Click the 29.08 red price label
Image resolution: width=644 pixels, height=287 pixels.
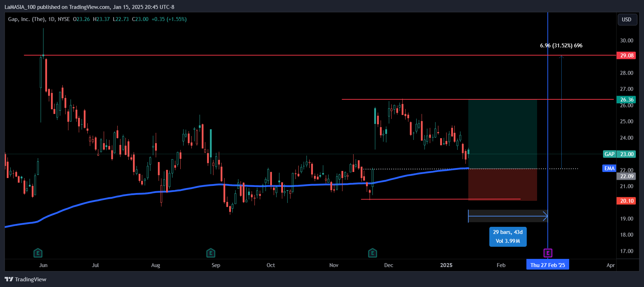(627, 55)
